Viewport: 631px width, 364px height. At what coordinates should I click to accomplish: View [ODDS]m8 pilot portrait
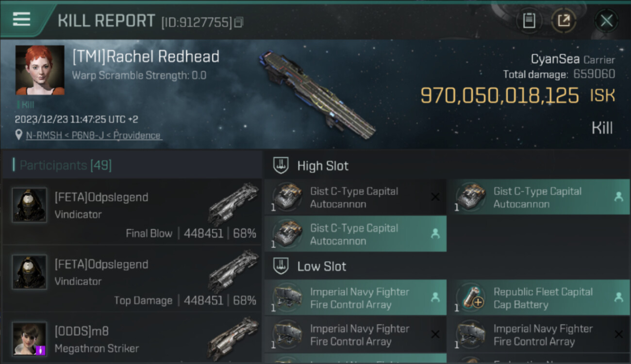30,339
